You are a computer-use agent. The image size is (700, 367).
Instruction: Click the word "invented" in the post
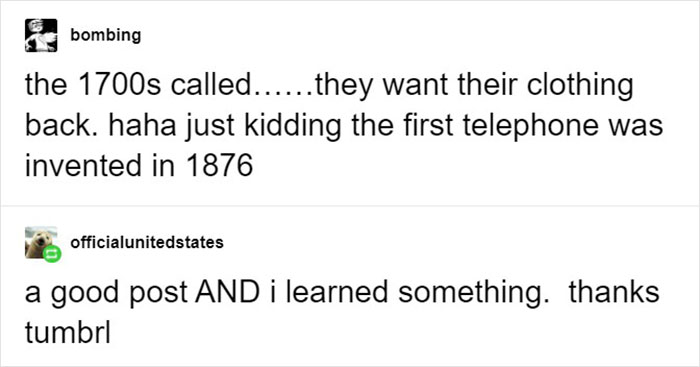(x=80, y=165)
